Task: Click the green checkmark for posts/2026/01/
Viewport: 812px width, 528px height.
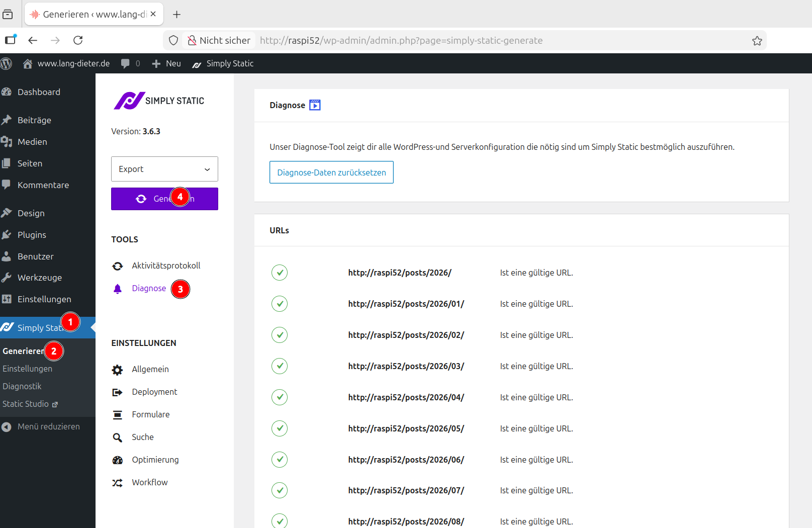Action: 280,304
